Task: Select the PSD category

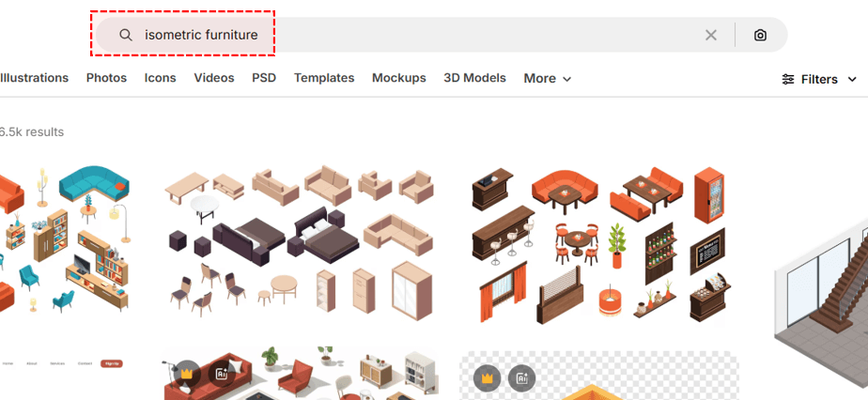Action: click(264, 78)
